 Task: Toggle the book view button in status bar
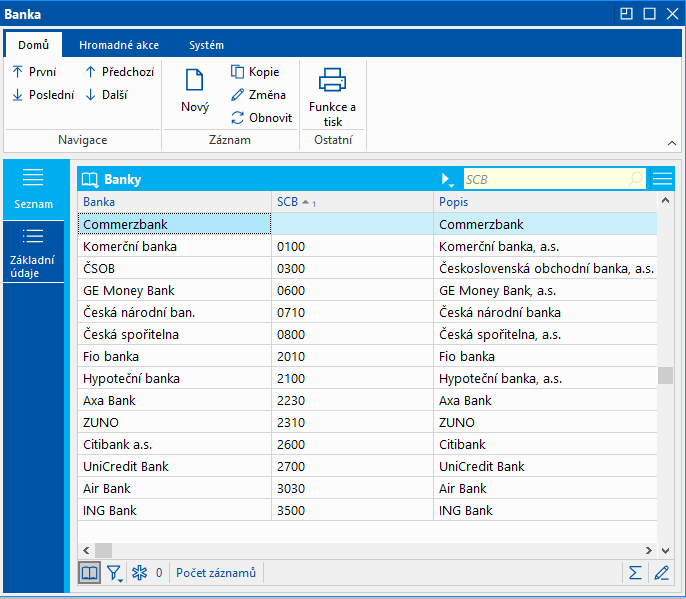(90, 573)
